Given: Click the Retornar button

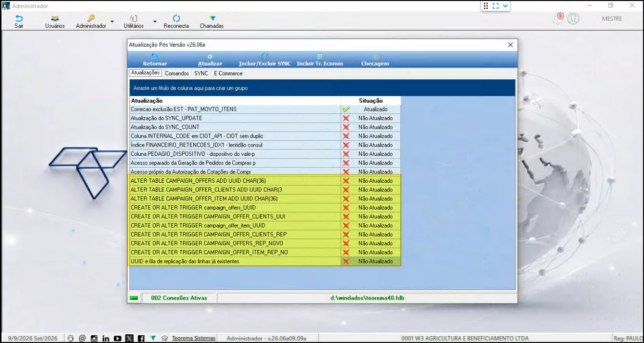Looking at the screenshot, I should [x=155, y=60].
